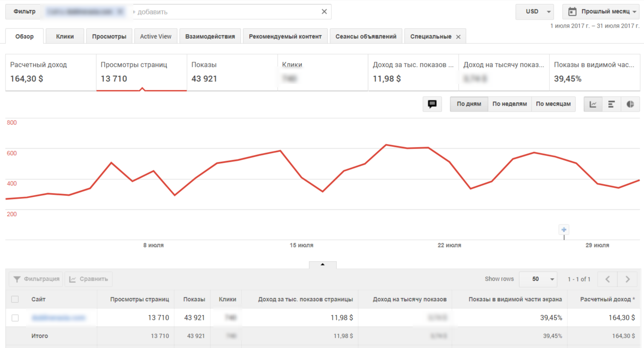Viewport: 644px width, 348px height.
Task: Click the 22 июля axis label
Action: [449, 245]
